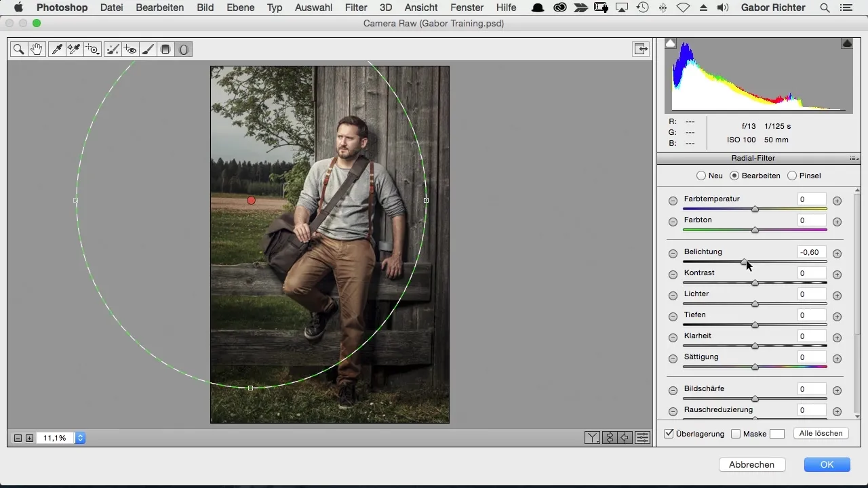Toggle full screen mode icon
The width and height of the screenshot is (868, 488).
coord(640,49)
